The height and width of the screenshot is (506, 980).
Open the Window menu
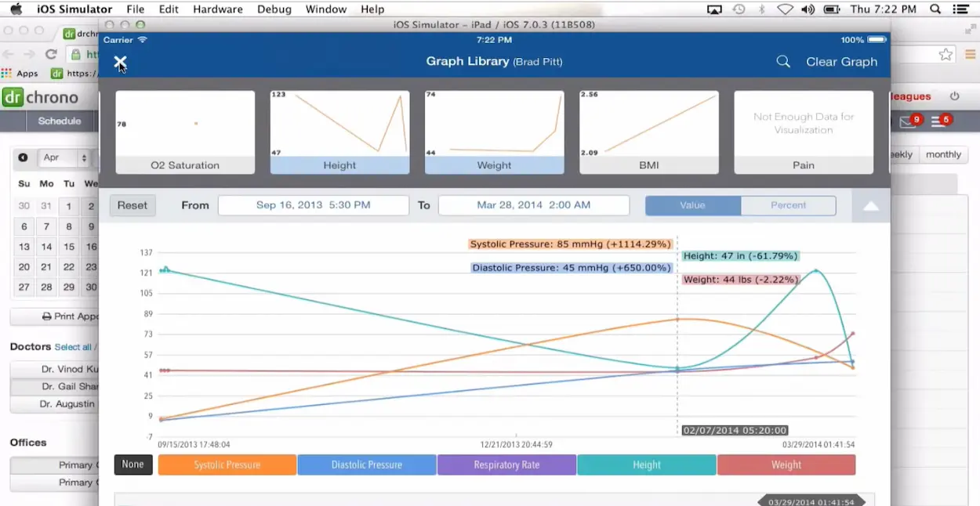tap(325, 9)
